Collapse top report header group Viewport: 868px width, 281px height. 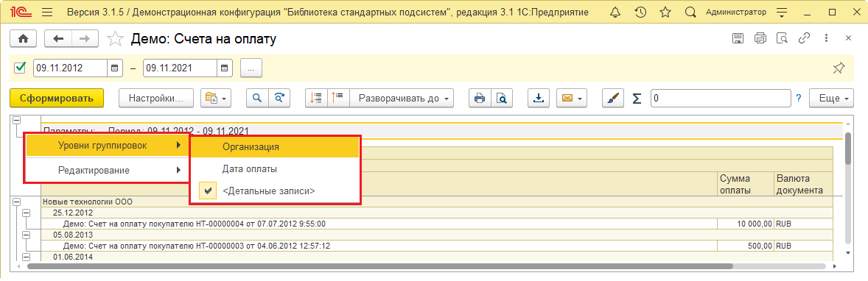point(16,120)
